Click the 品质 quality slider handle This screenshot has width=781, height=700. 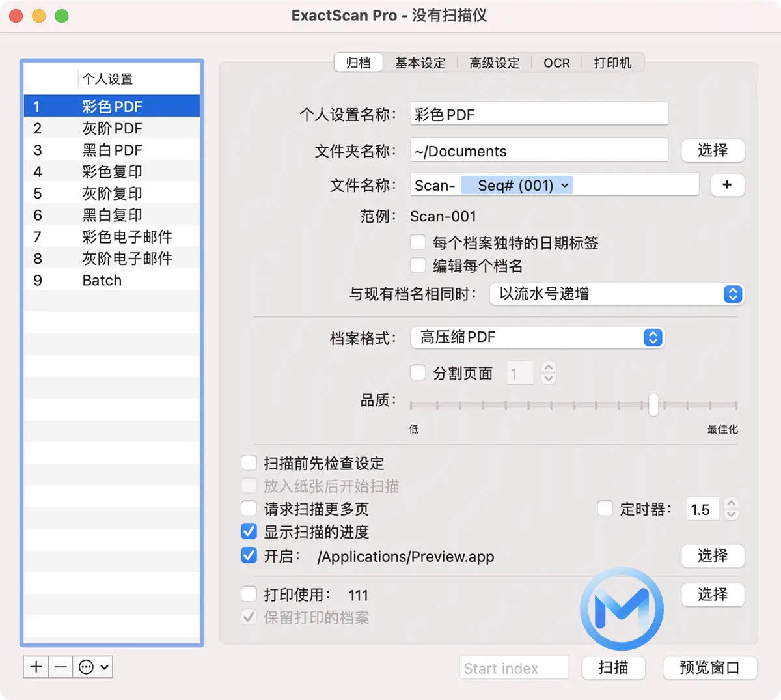tap(653, 404)
